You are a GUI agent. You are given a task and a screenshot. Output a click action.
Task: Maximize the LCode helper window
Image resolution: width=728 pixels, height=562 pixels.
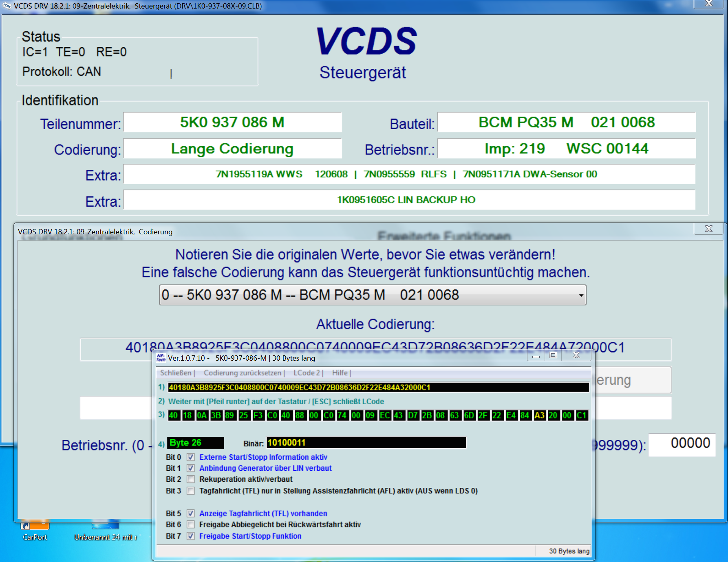tap(553, 355)
